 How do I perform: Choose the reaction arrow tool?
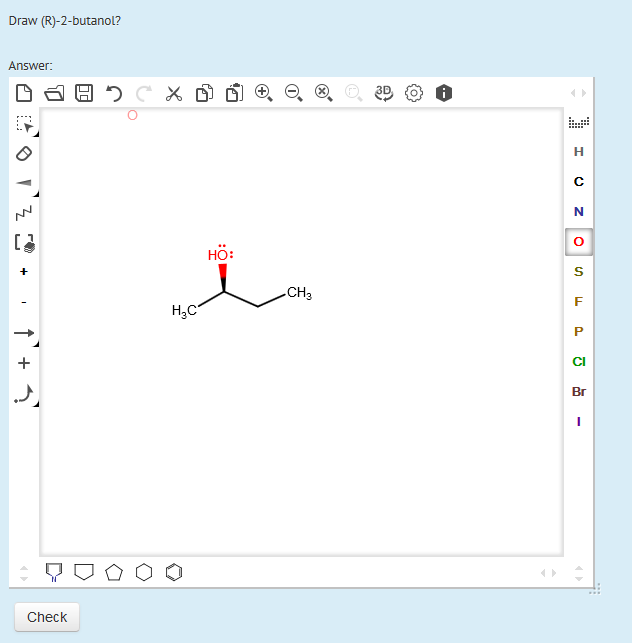pyautogui.click(x=24, y=333)
